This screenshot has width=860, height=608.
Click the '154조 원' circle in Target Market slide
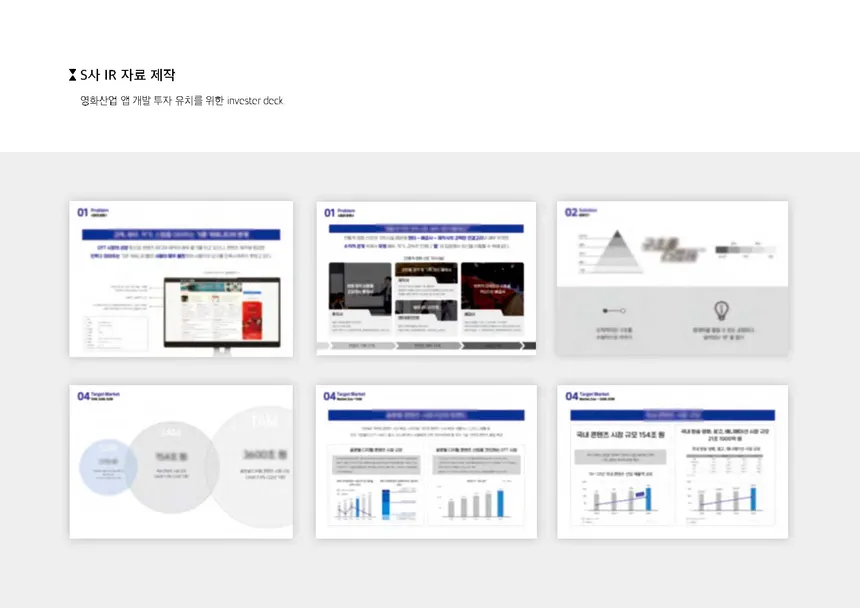point(171,467)
